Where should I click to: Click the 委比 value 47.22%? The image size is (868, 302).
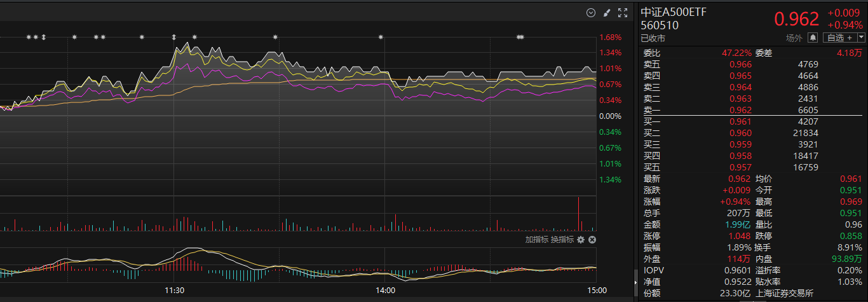737,53
